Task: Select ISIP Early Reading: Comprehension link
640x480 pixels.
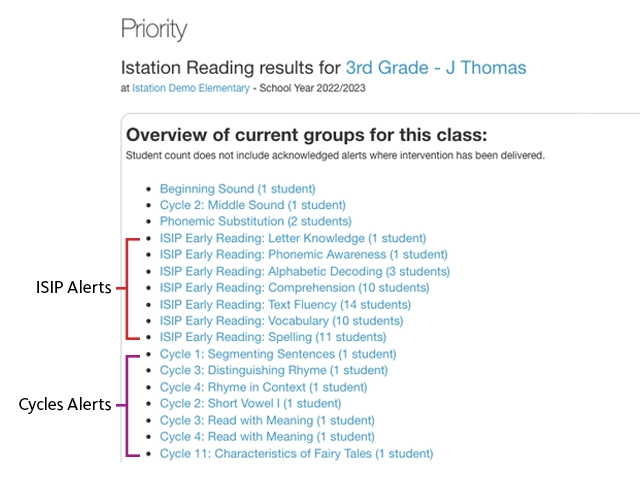Action: 294,288
